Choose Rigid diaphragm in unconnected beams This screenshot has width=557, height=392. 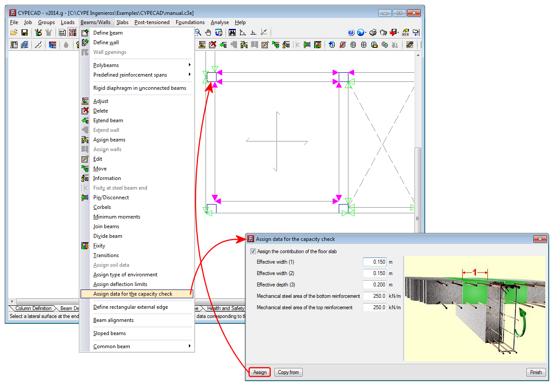tap(140, 88)
